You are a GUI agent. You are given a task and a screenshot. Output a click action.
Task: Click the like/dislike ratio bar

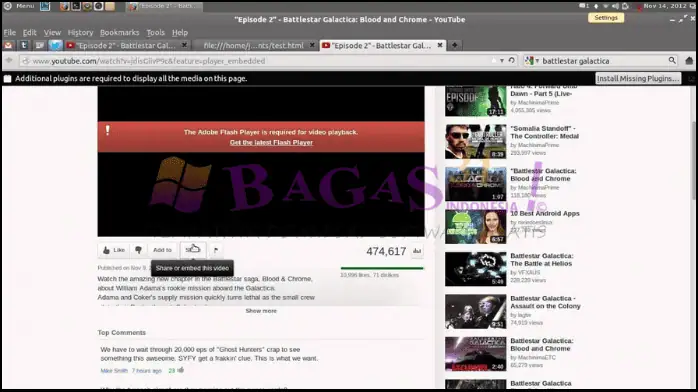point(382,268)
